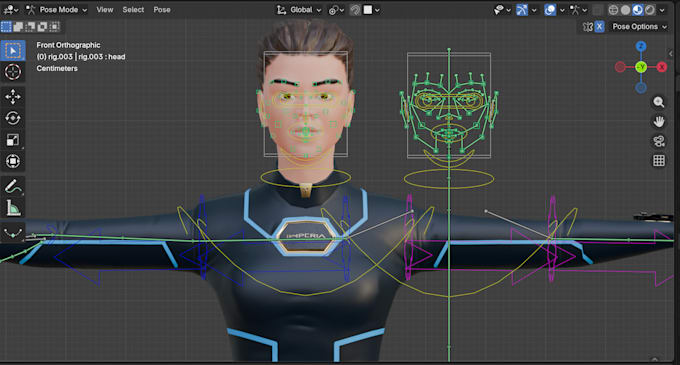Expand the sidebar with small arrow
Viewport: 680px width, 365px height.
671,54
